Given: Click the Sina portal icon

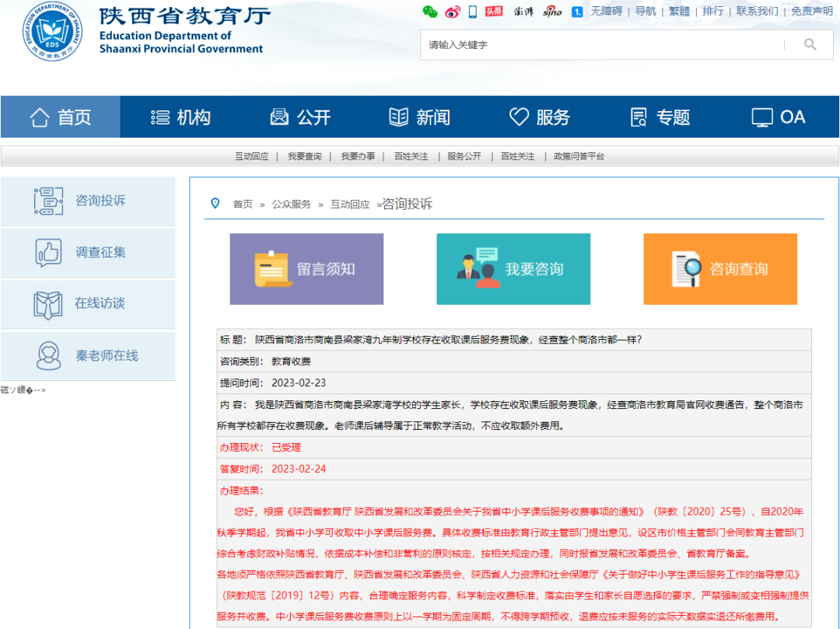Looking at the screenshot, I should [x=551, y=12].
